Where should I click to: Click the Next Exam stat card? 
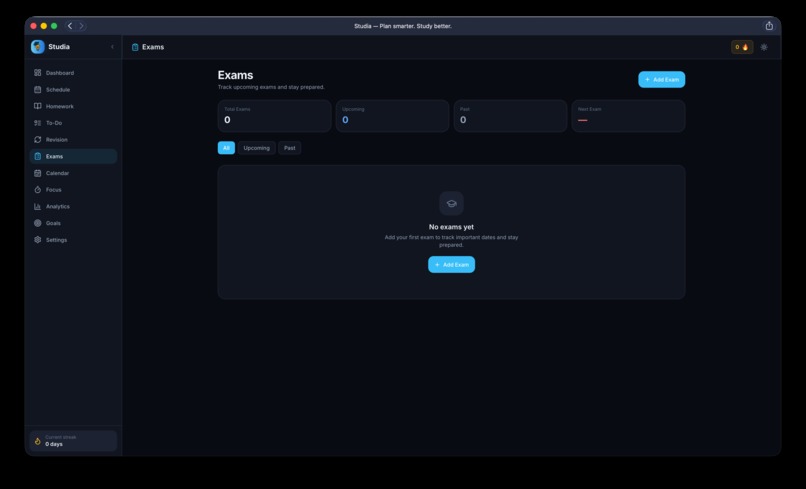point(628,116)
